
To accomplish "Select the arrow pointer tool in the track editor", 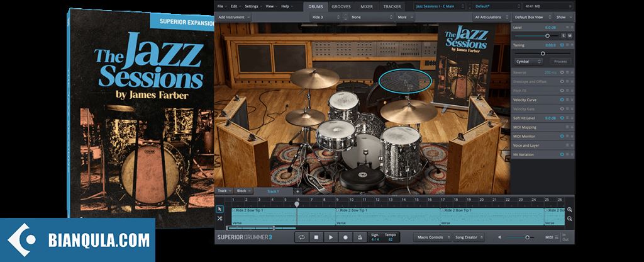I will (219, 209).
